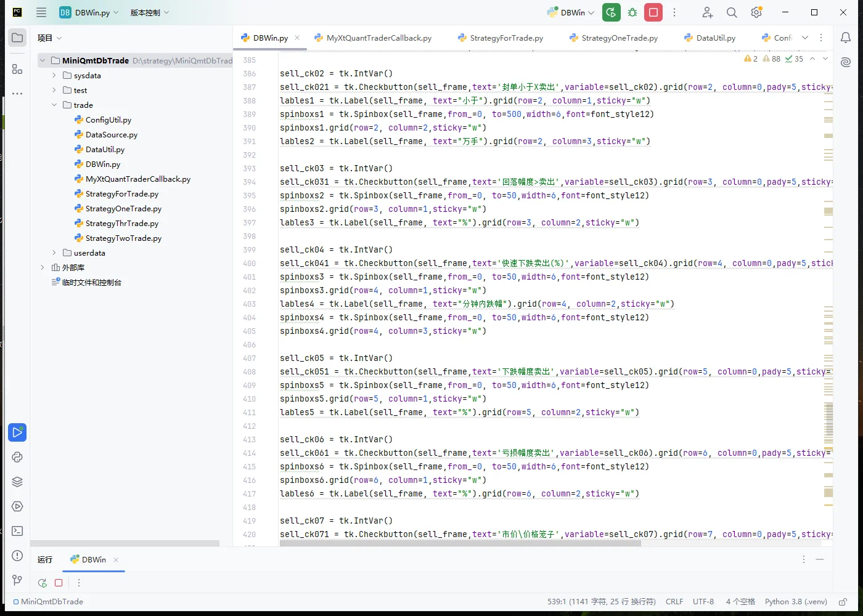Open the Git version control tool window icon
Screen dimensions: 863x616
click(x=17, y=580)
